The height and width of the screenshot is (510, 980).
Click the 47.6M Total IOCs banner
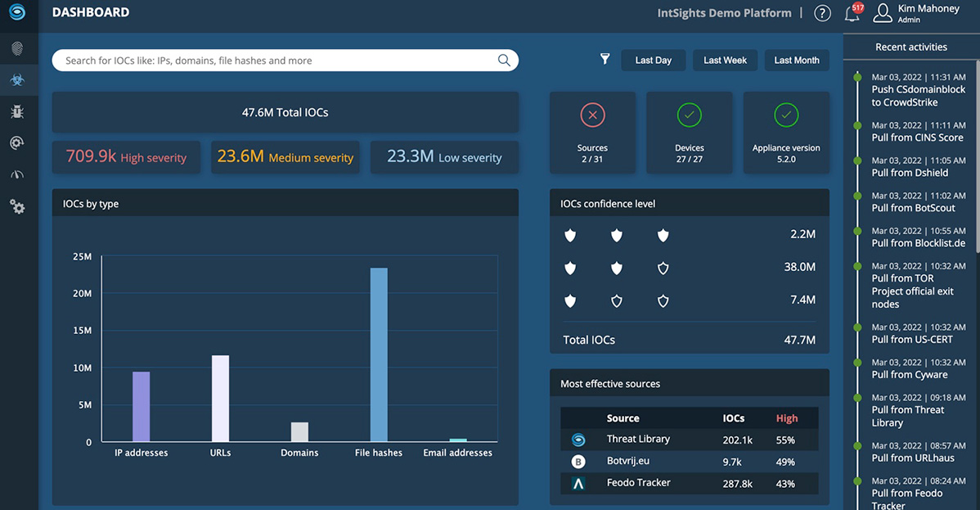[x=285, y=112]
